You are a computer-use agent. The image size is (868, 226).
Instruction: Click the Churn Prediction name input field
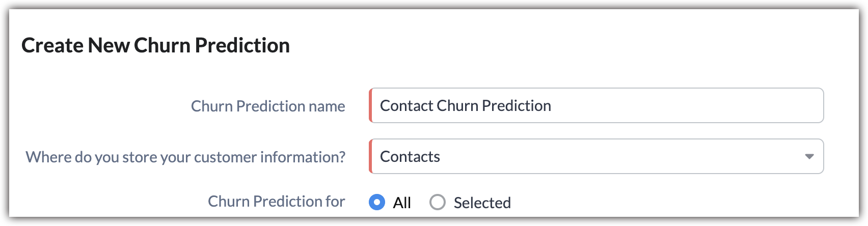tap(596, 105)
